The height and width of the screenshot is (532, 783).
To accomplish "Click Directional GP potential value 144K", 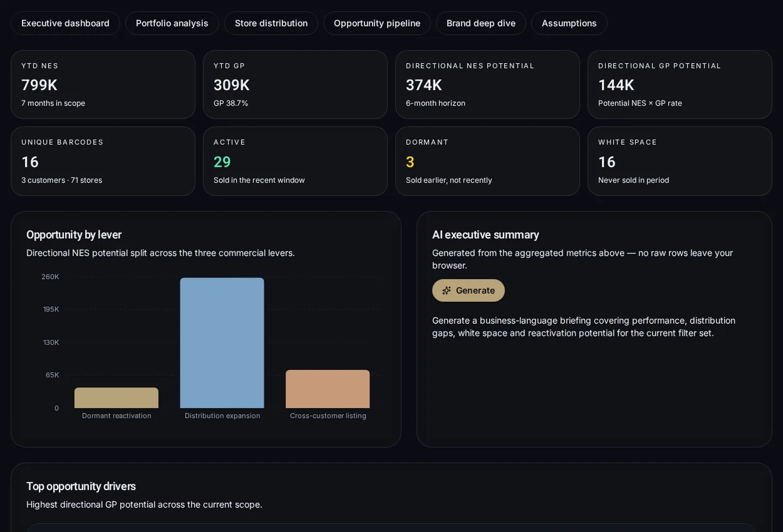I will 616,85.
